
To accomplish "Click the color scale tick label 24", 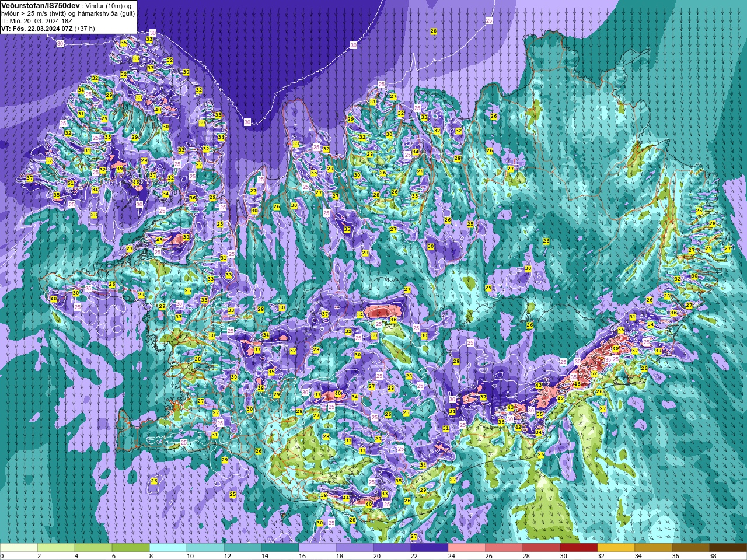I will click(x=451, y=556).
